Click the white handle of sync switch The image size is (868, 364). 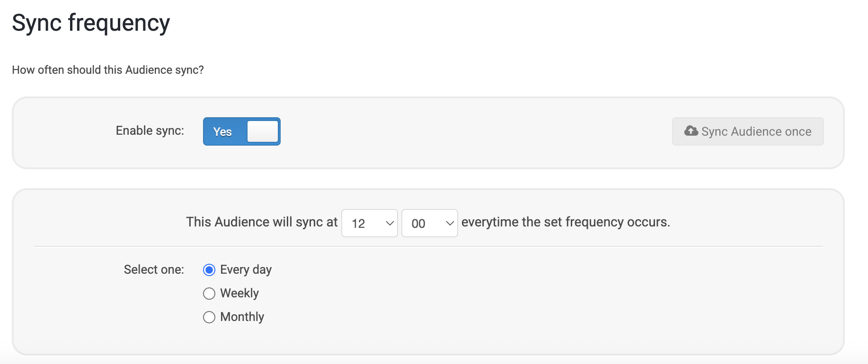[263, 131]
